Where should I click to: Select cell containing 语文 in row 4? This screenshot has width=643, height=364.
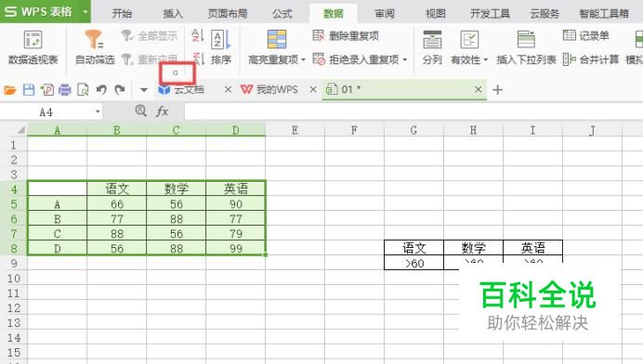(x=116, y=188)
